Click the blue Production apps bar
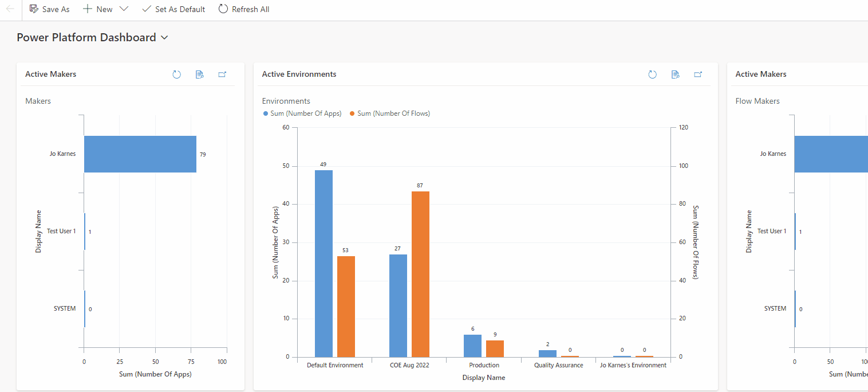Screen dimensions: 868x392 click(472, 346)
